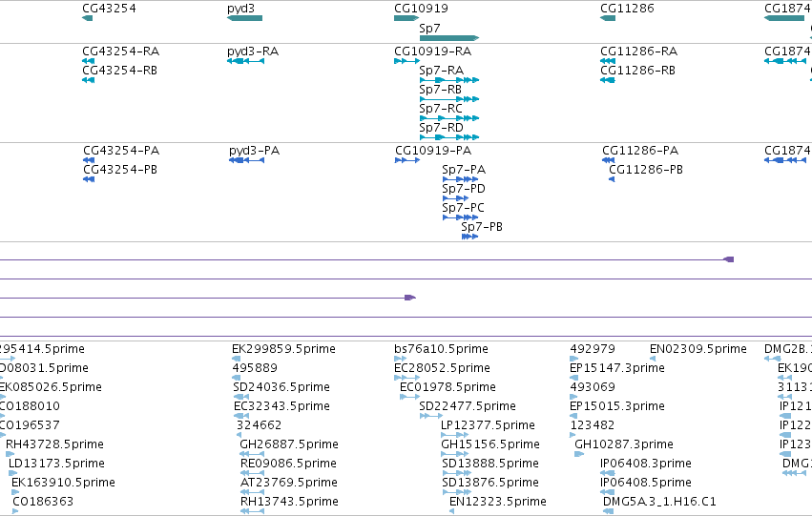Click transcript CG11286-RA
This screenshot has height=516, width=812.
pyautogui.click(x=639, y=52)
